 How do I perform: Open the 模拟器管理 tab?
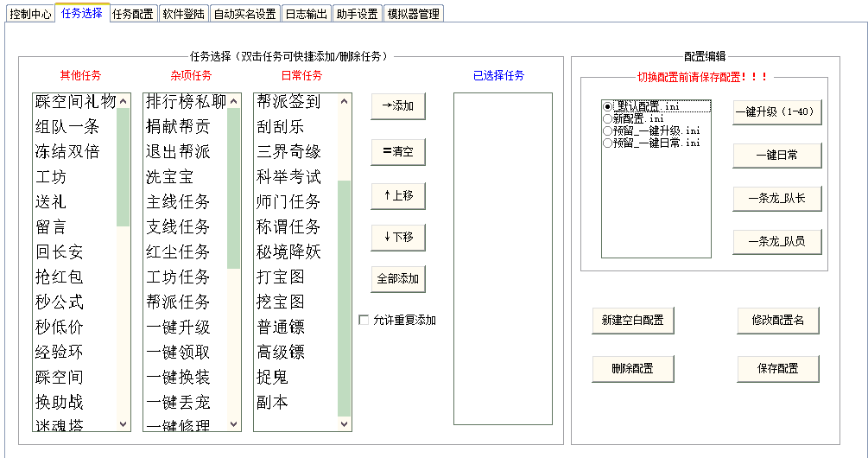414,14
